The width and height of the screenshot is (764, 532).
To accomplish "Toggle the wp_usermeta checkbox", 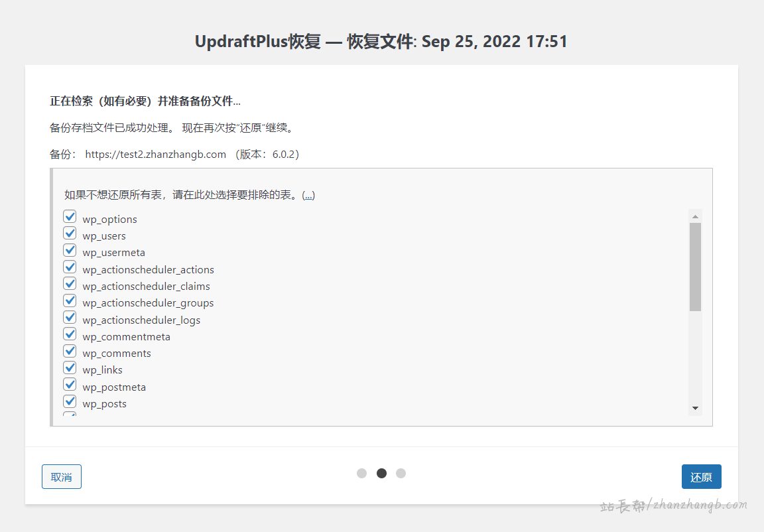I will pos(70,250).
